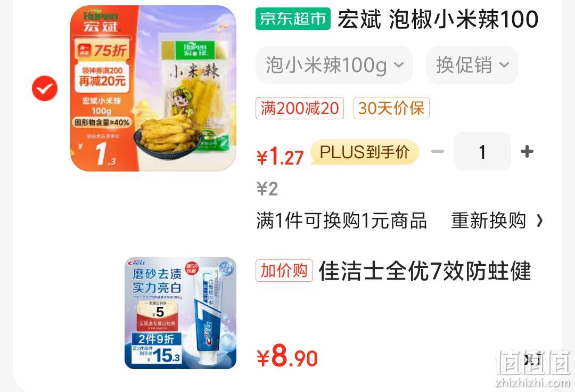Tap the 加价购 tag

(284, 271)
